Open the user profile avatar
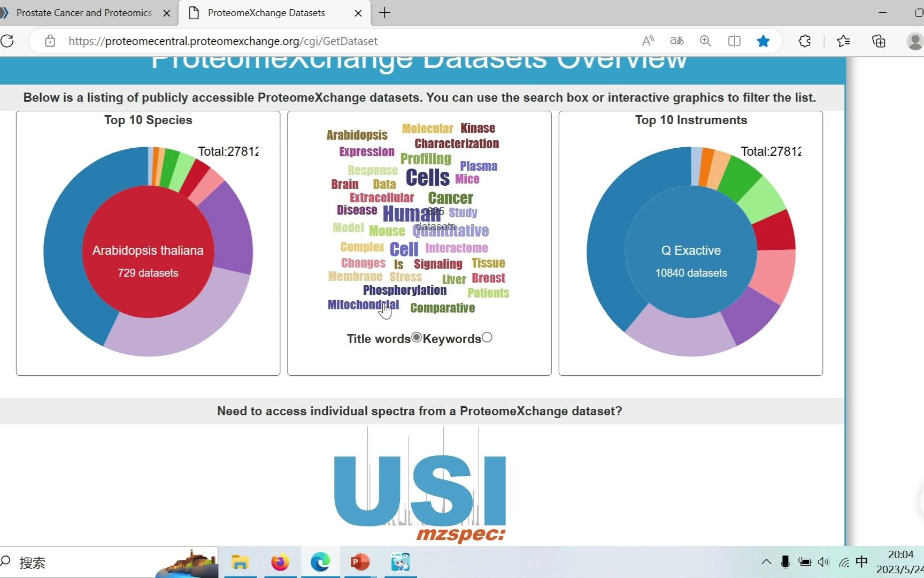 click(915, 41)
